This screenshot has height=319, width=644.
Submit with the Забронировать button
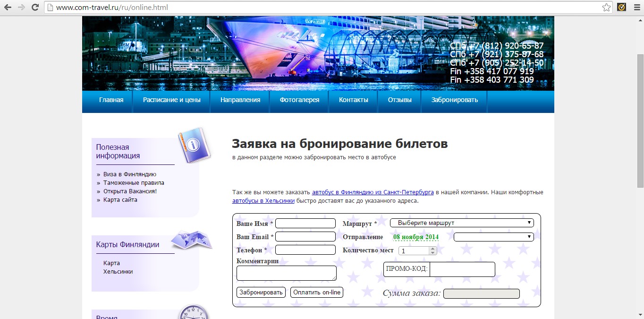(261, 293)
